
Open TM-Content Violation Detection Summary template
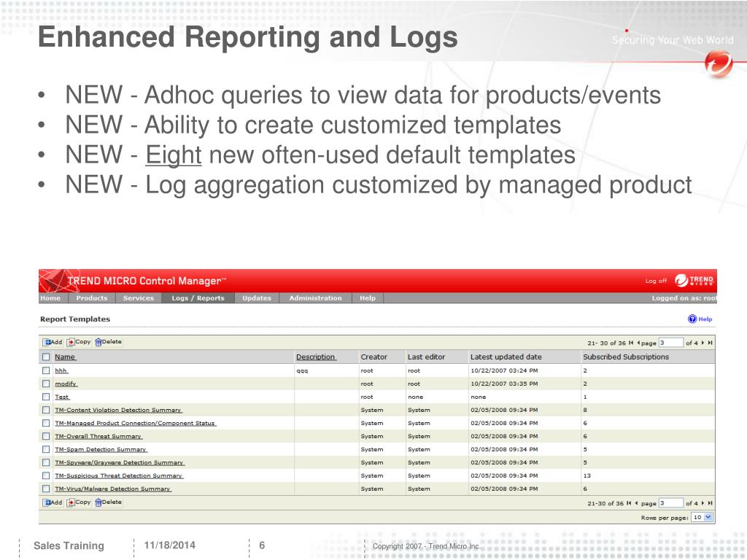pyautogui.click(x=119, y=410)
